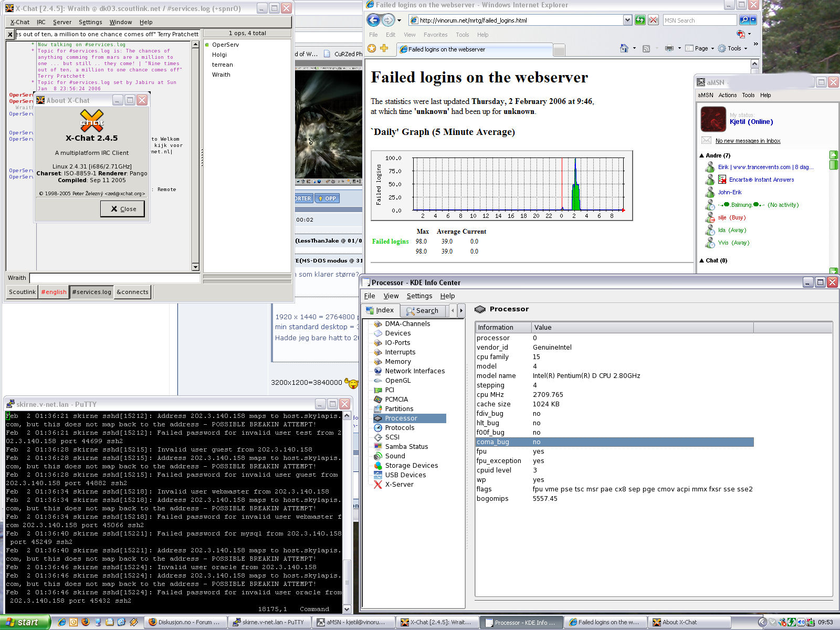The width and height of the screenshot is (840, 630).
Task: Click the Print icon in IE toolbar
Action: 669,48
